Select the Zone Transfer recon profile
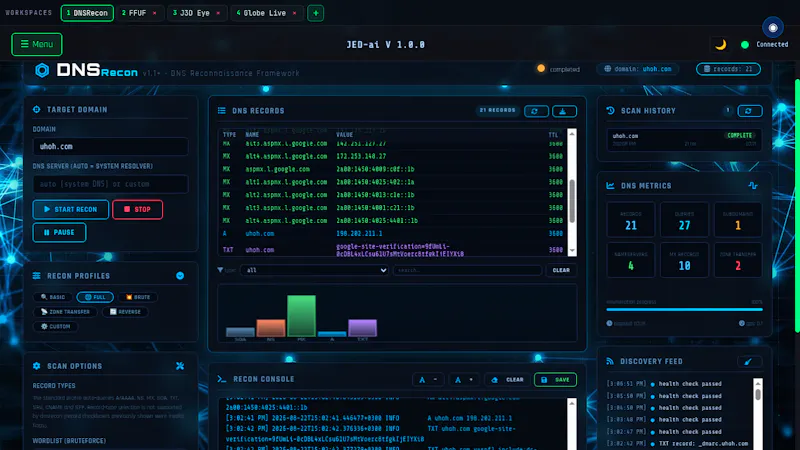The width and height of the screenshot is (800, 450). click(x=65, y=312)
